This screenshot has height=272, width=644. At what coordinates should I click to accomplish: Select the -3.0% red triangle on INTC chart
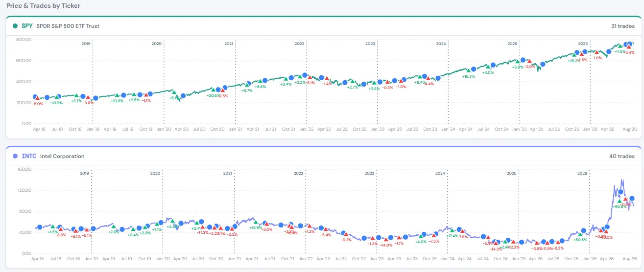(267, 224)
